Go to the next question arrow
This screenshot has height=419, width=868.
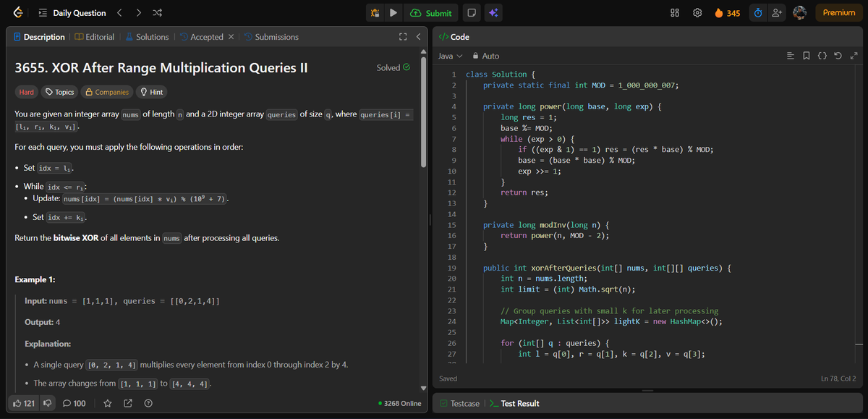click(139, 13)
